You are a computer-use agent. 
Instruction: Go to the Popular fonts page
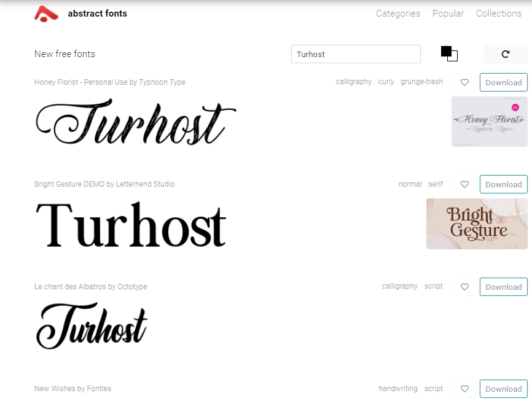[448, 14]
